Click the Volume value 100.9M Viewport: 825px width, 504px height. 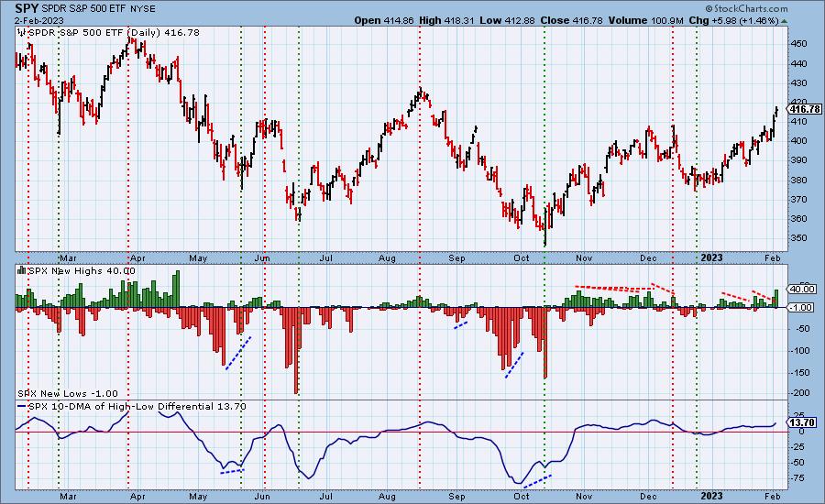pos(666,20)
